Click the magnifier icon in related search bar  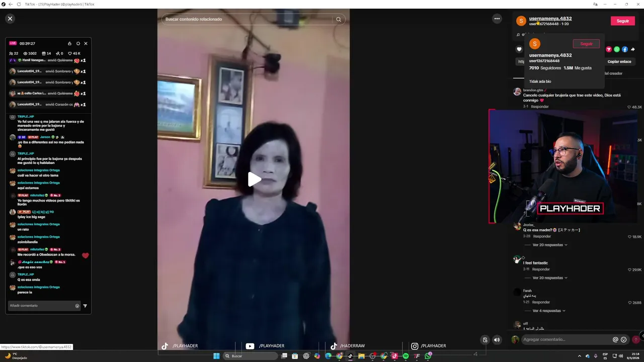tap(339, 19)
